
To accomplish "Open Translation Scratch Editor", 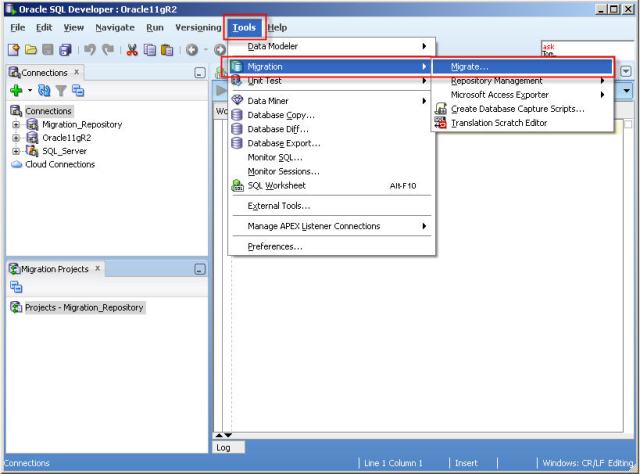I will pyautogui.click(x=522, y=123).
